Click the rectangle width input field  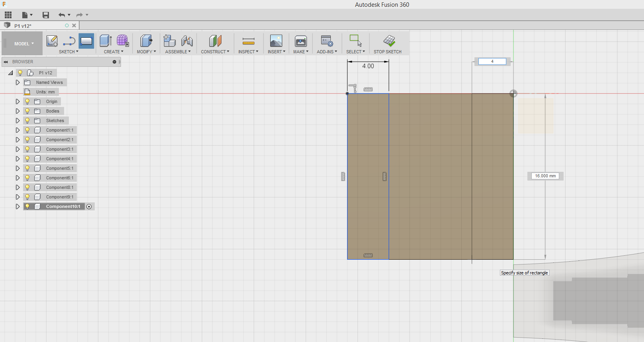[492, 61]
